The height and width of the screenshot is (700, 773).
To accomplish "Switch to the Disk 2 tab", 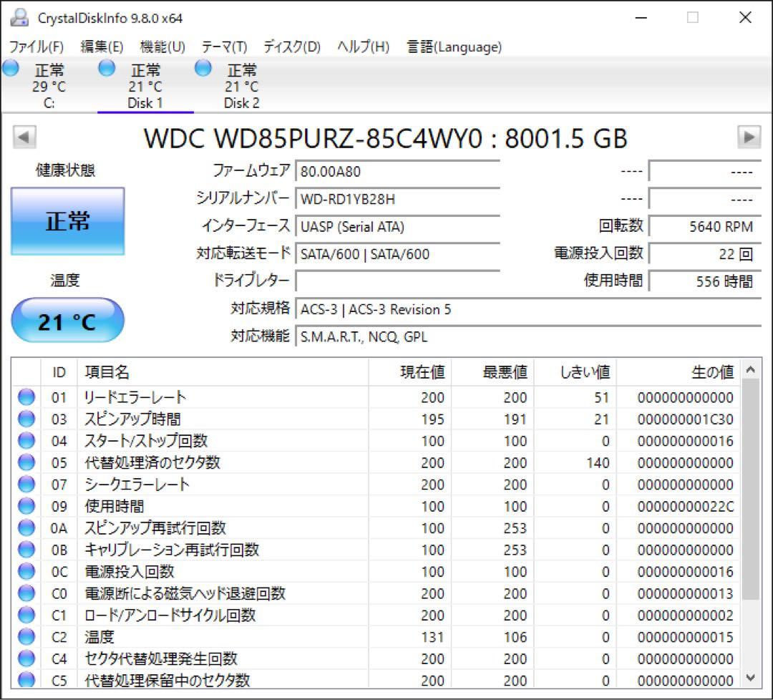I will [242, 87].
